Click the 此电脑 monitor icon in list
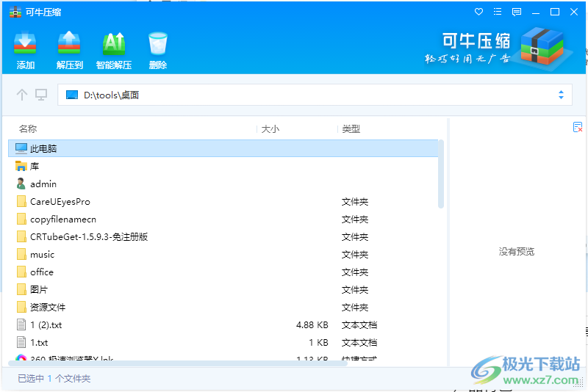This screenshot has width=588, height=392. tap(21, 148)
